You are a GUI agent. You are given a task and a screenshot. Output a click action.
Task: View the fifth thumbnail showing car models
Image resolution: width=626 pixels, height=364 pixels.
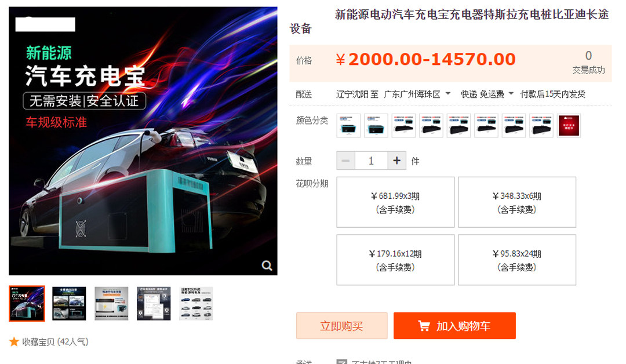click(196, 303)
